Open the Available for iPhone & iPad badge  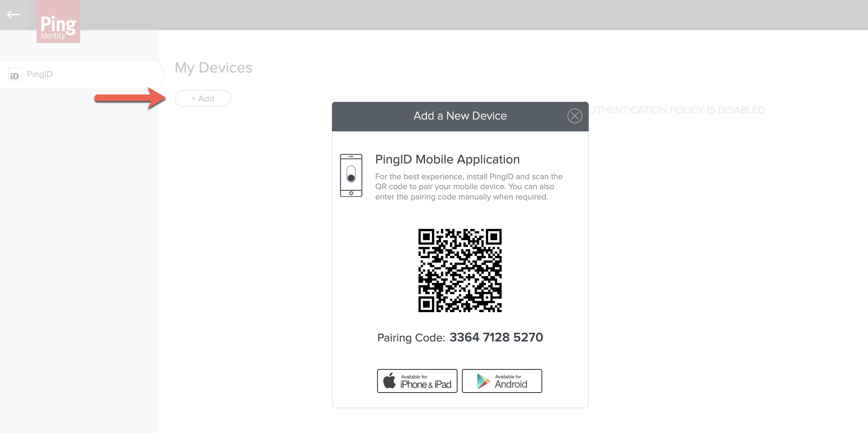(x=417, y=381)
